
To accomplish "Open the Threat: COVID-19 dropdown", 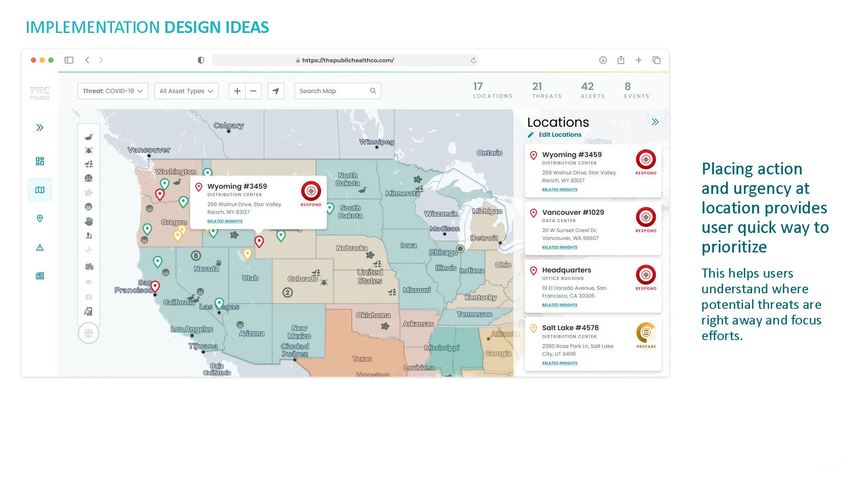I will [113, 91].
